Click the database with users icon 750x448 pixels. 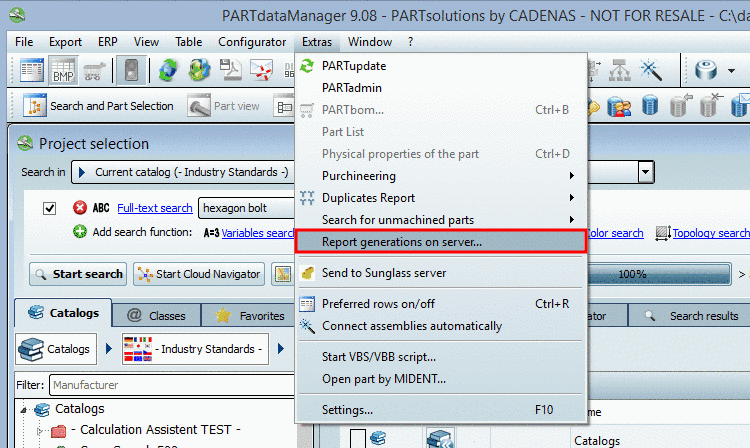[619, 106]
